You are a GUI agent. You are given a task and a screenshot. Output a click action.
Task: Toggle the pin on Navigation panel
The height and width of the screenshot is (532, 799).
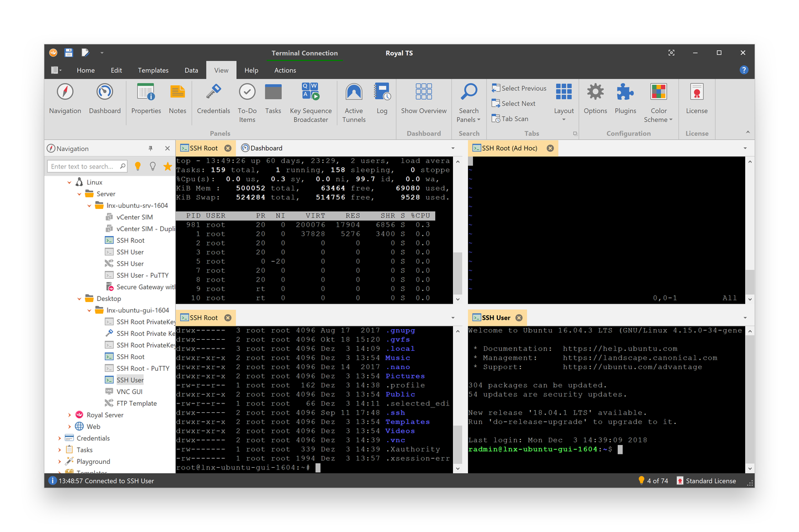[150, 149]
